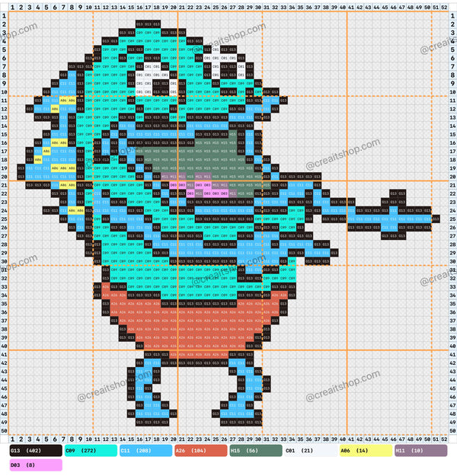Pick the dark green H15 (56) swatch
Viewport: 457px width, 476px height.
click(x=256, y=451)
